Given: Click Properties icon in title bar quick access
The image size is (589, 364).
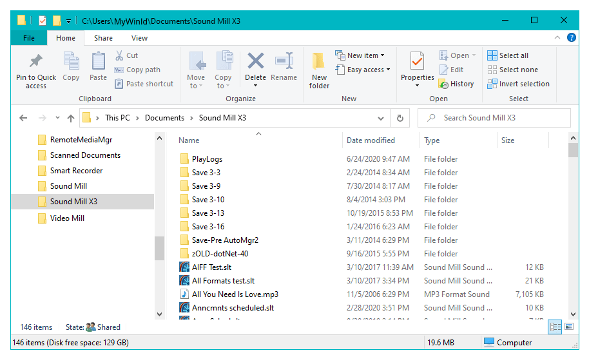Looking at the screenshot, I should click(x=43, y=21).
